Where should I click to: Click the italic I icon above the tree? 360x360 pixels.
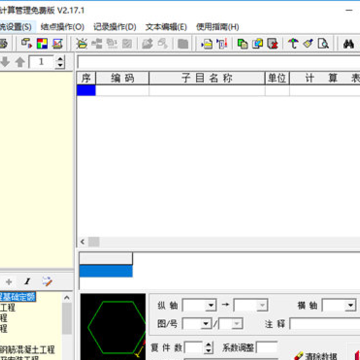pos(27,282)
